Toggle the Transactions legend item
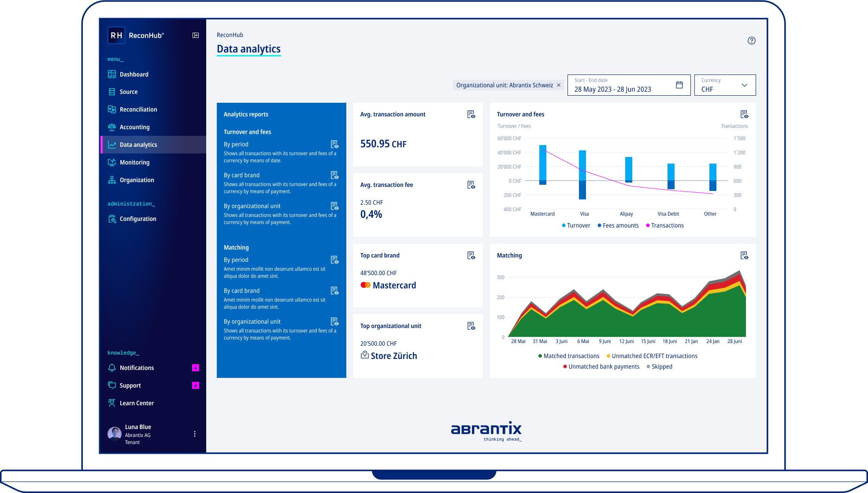The image size is (868, 493). 665,225
